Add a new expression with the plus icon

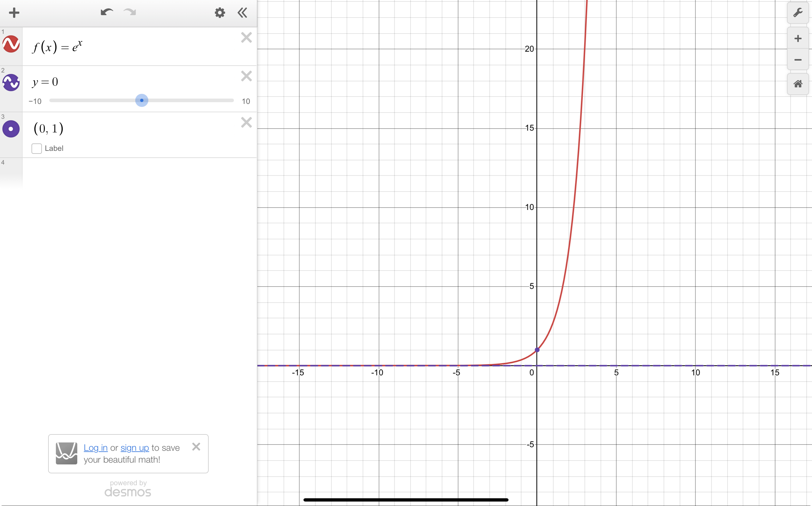click(x=14, y=13)
